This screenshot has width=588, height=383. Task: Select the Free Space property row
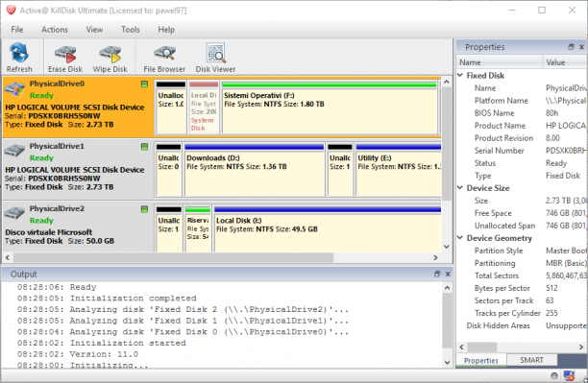pyautogui.click(x=522, y=213)
